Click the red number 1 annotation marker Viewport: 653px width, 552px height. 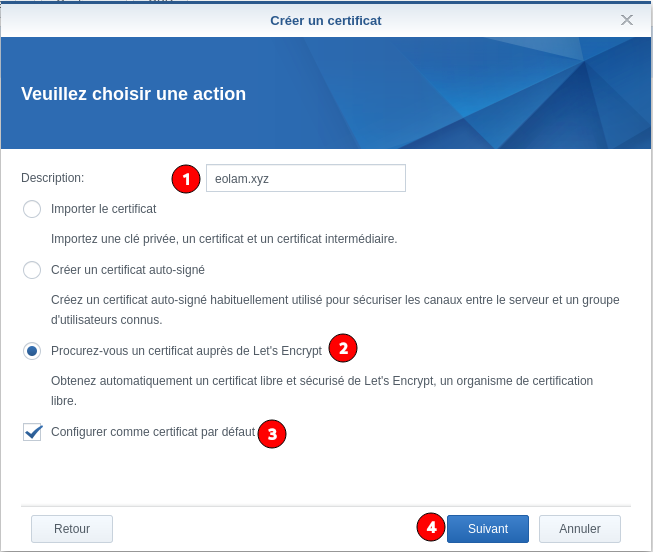tap(186, 179)
